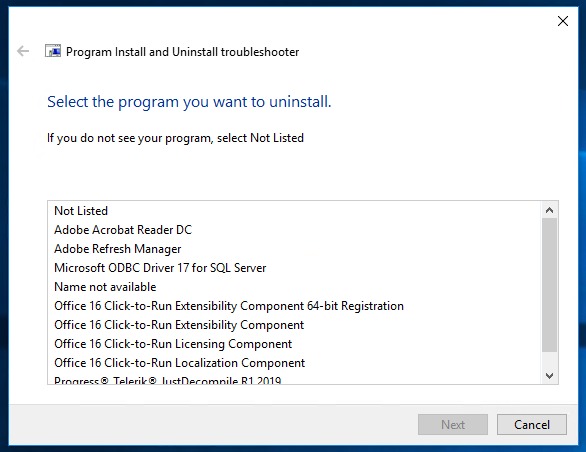Click the Program Install and Uninstall troubleshooter title

(182, 52)
